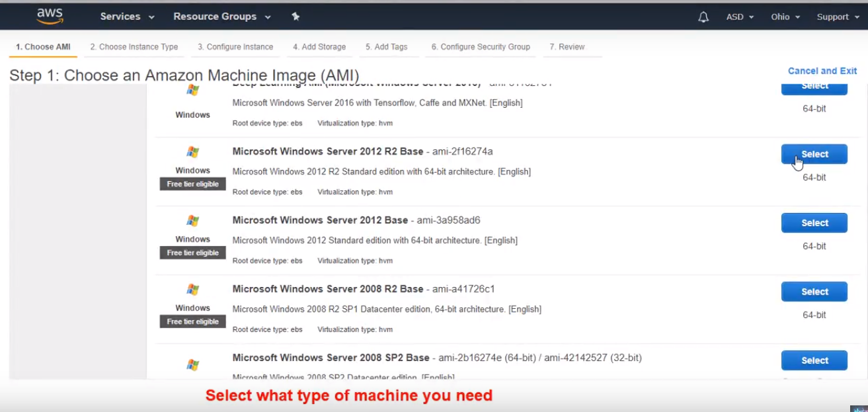Click the Windows 2012 R2 Standard edition description
Image resolution: width=868 pixels, height=412 pixels.
click(381, 172)
